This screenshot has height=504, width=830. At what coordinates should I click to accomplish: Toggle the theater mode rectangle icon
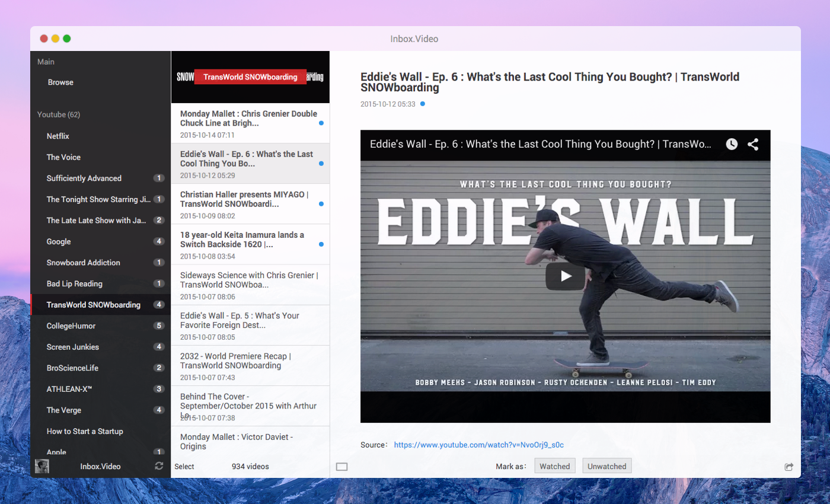[341, 467]
